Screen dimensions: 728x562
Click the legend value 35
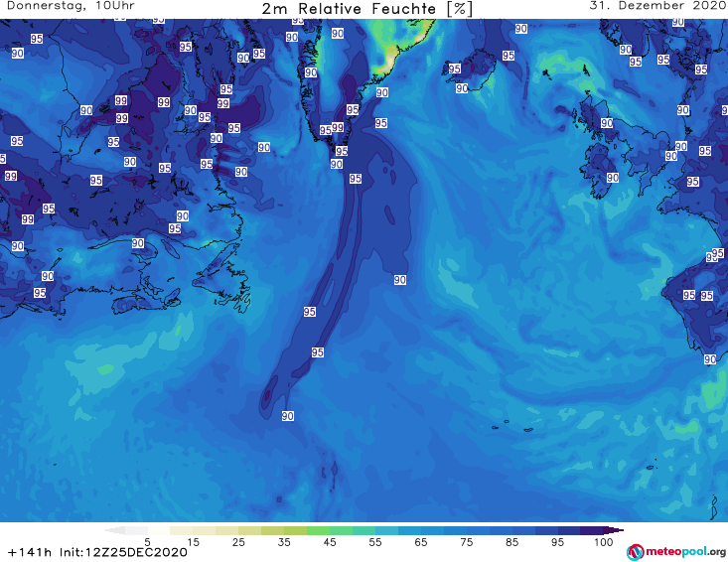click(284, 542)
